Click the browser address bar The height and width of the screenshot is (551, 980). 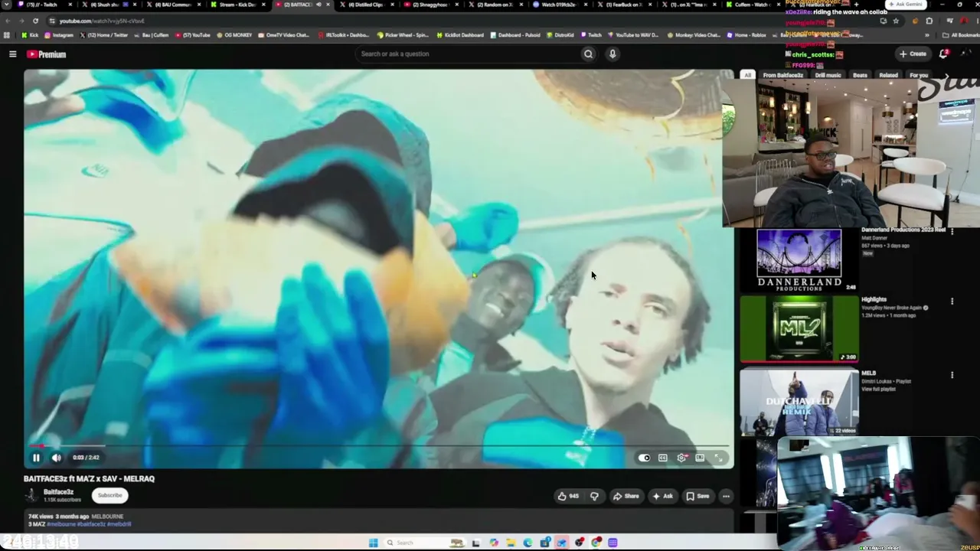459,21
